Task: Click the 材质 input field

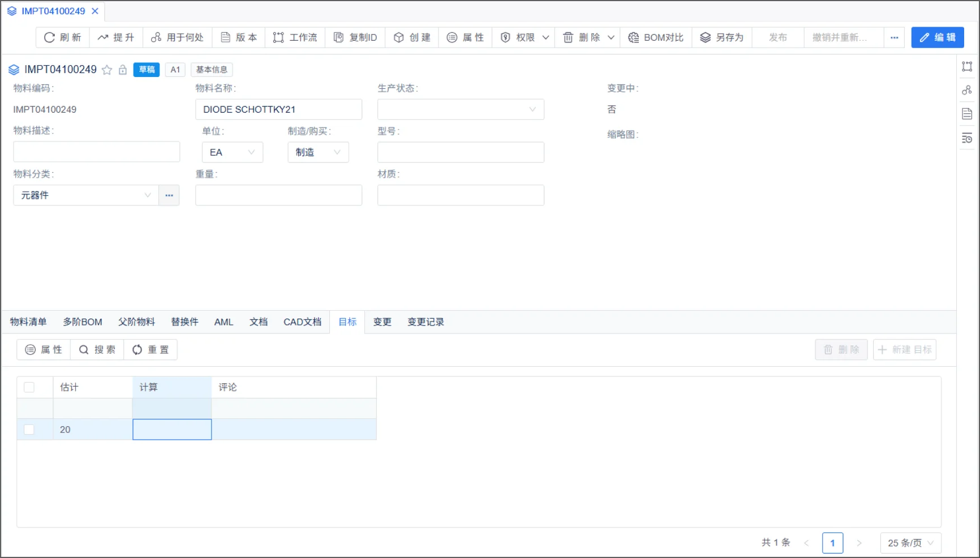Action: pyautogui.click(x=461, y=195)
